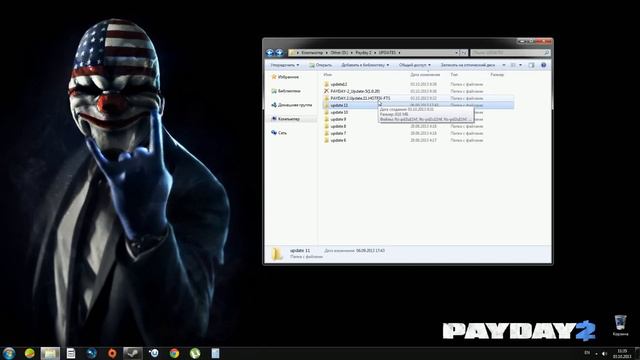Click folder thumbnail in details pane

click(277, 253)
